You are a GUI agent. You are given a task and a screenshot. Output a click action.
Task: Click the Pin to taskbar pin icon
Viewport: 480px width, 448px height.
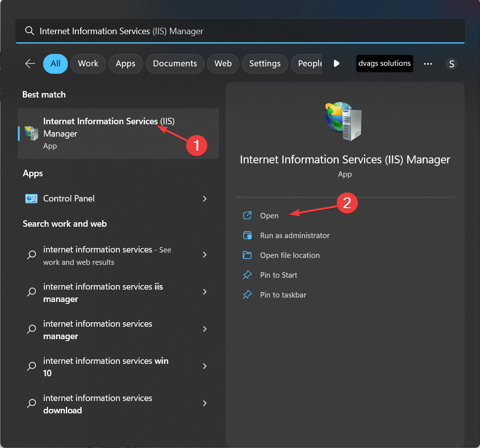(247, 295)
